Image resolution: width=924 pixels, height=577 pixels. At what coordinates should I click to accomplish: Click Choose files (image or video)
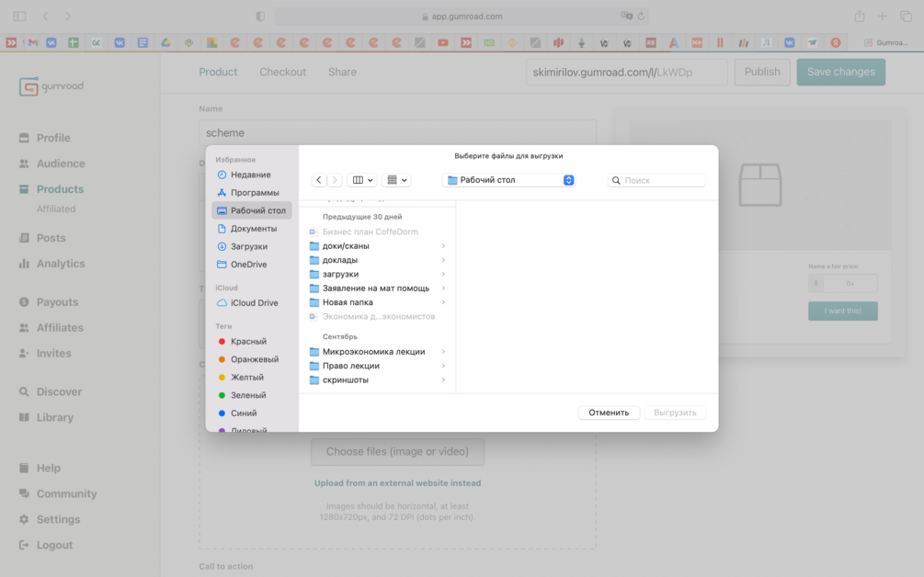pos(398,452)
